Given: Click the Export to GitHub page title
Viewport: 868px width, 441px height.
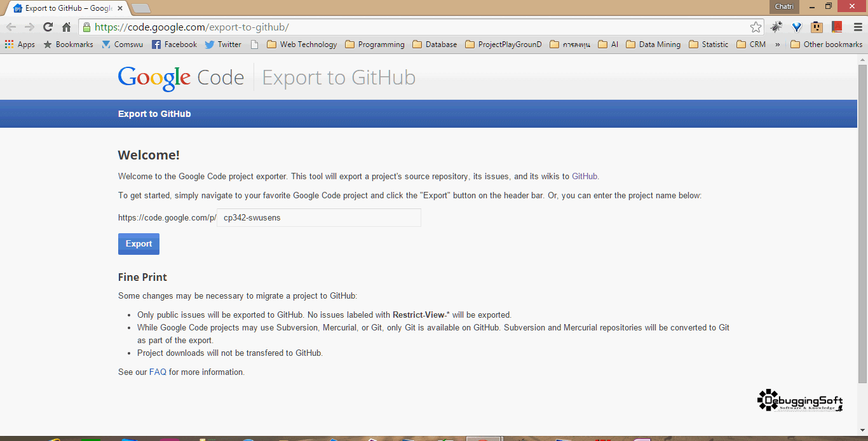Looking at the screenshot, I should tap(339, 78).
